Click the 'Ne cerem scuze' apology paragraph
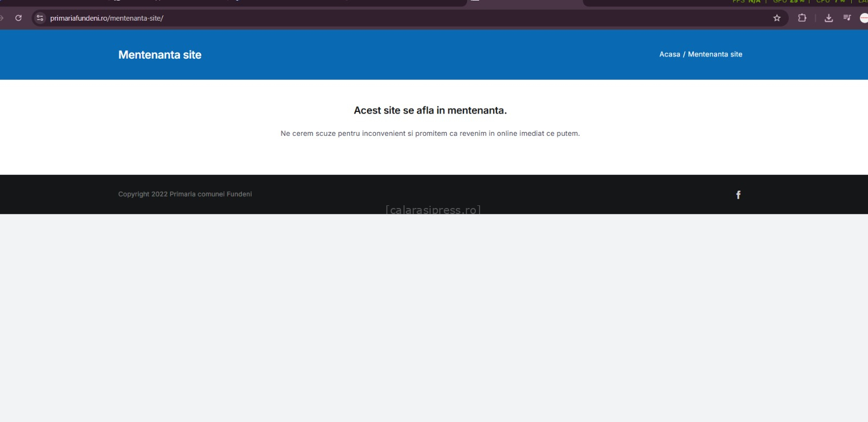The image size is (868, 422). tap(430, 134)
